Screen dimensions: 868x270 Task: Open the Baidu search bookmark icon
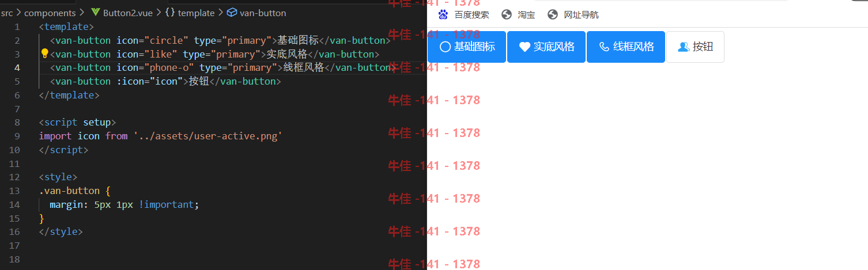tap(443, 14)
